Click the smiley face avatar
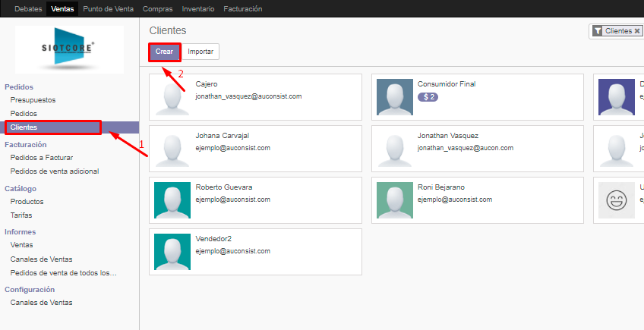Viewport: 644px width, 330px height. tap(616, 200)
